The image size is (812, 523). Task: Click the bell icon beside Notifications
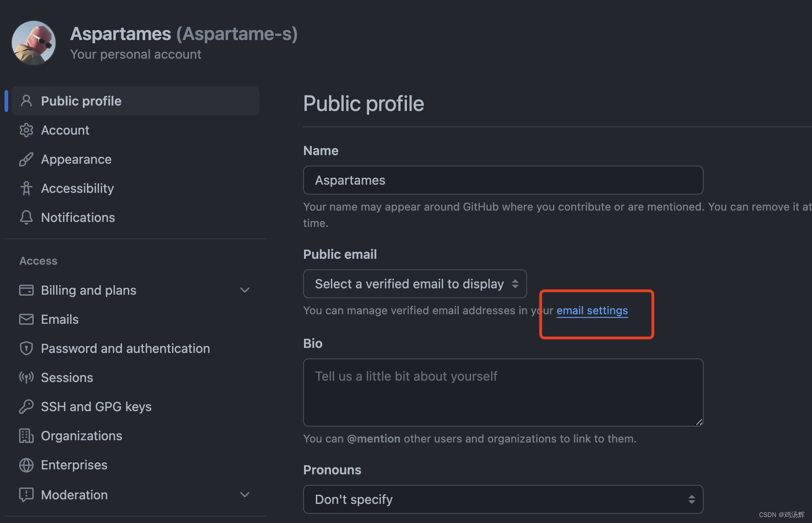pyautogui.click(x=26, y=217)
